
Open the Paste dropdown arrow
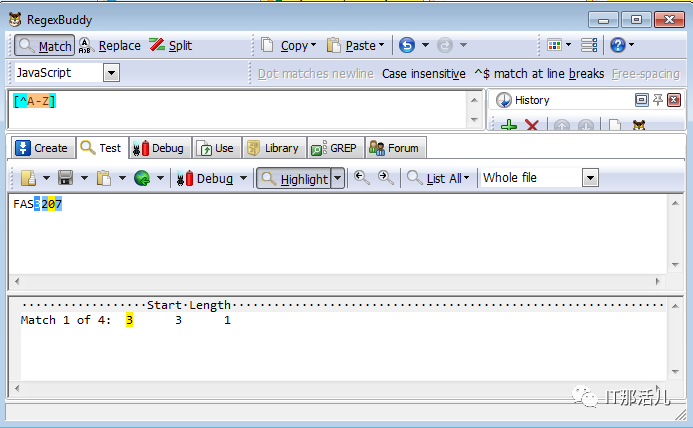click(x=381, y=45)
